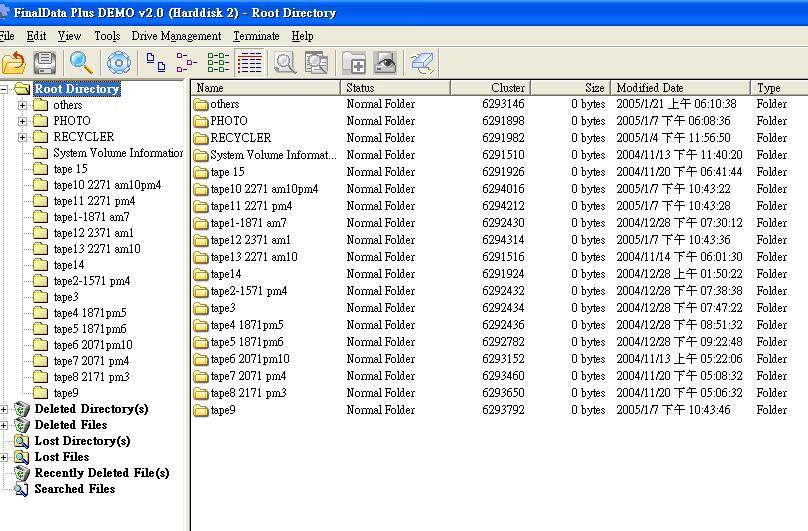
Task: Click the Root Directory folder icon in tree
Action: tap(22, 89)
